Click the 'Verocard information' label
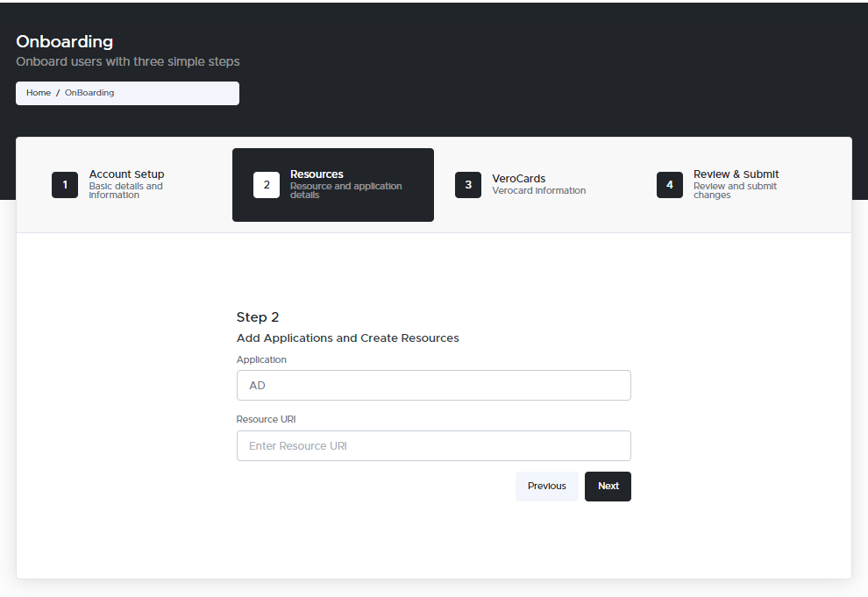Viewport: 868px width, 597px height. [x=538, y=190]
